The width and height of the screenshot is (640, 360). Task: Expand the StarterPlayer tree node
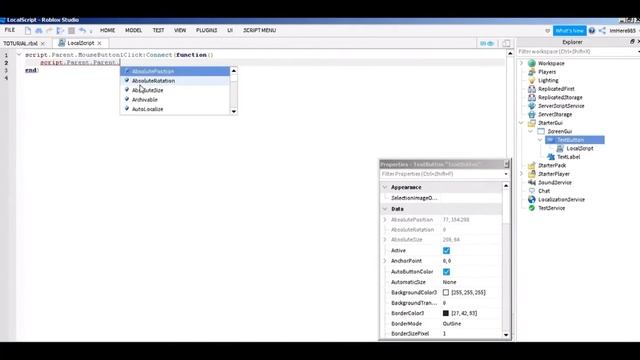[522, 174]
